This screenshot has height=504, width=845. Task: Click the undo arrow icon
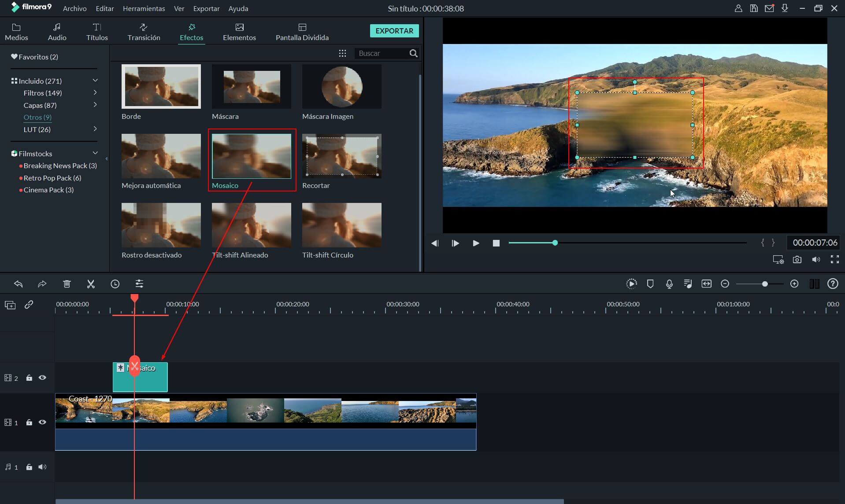click(19, 284)
